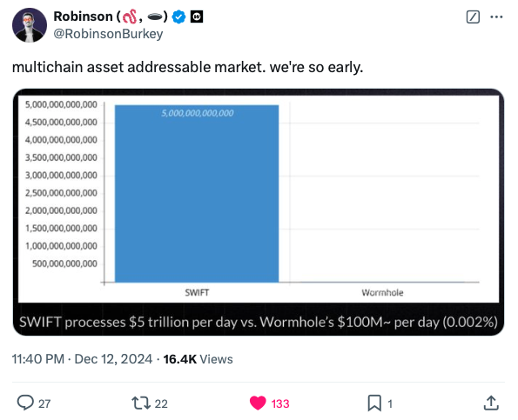Open the @RobinsonBurkey handle link
Viewport: 518px width, 420px height.
pyautogui.click(x=108, y=34)
